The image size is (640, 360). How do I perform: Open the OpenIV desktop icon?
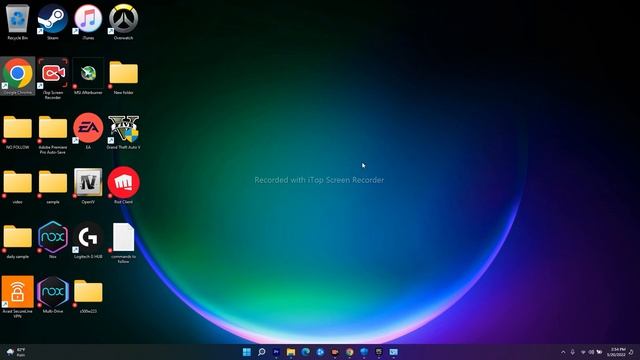88,186
